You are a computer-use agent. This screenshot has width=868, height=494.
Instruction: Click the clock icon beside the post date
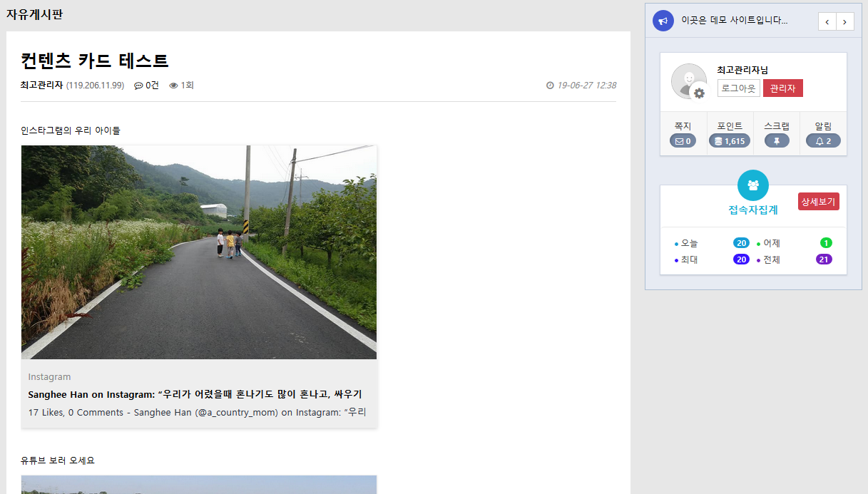pos(549,85)
